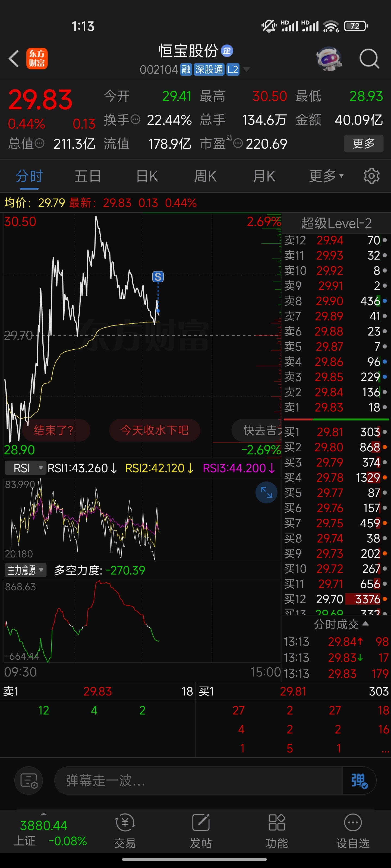This screenshot has height=868, width=391.
Task: Select 卖12 29.94 order row
Action: (336, 240)
